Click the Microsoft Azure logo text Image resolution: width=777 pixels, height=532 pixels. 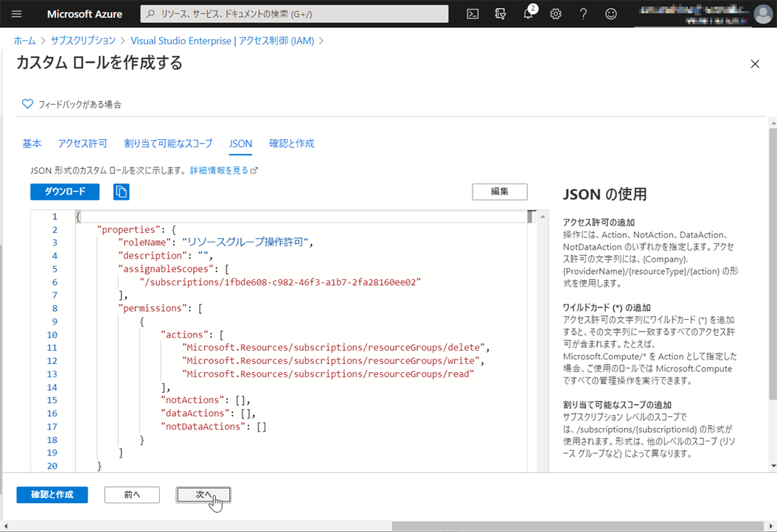pyautogui.click(x=85, y=14)
